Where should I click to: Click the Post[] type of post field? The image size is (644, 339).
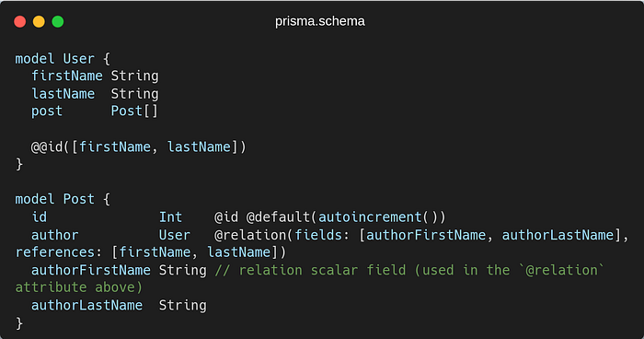[134, 111]
